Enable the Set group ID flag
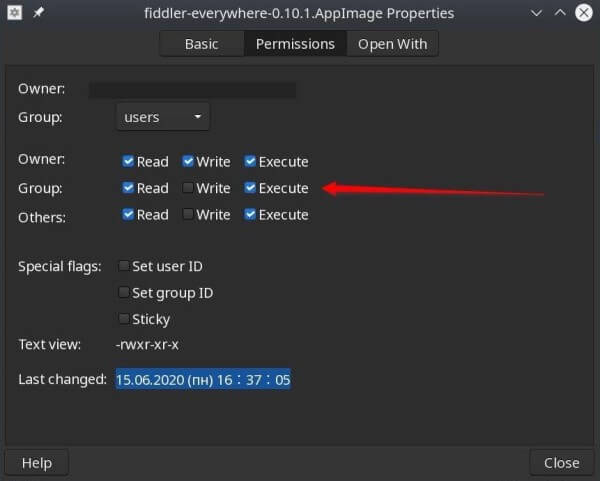 pos(124,292)
